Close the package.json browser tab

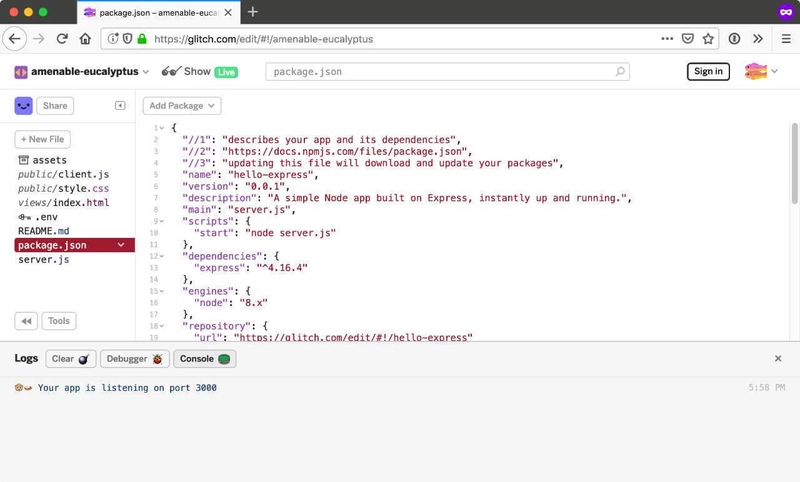click(x=228, y=12)
